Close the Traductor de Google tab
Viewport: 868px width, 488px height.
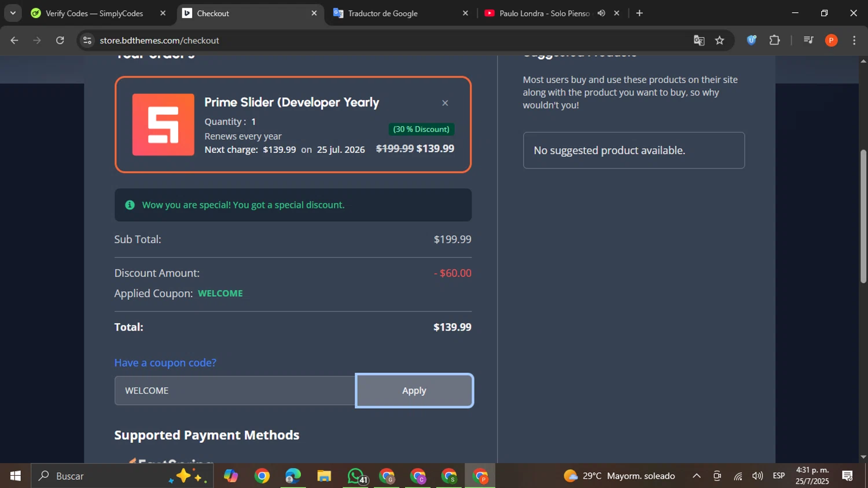[x=465, y=13]
